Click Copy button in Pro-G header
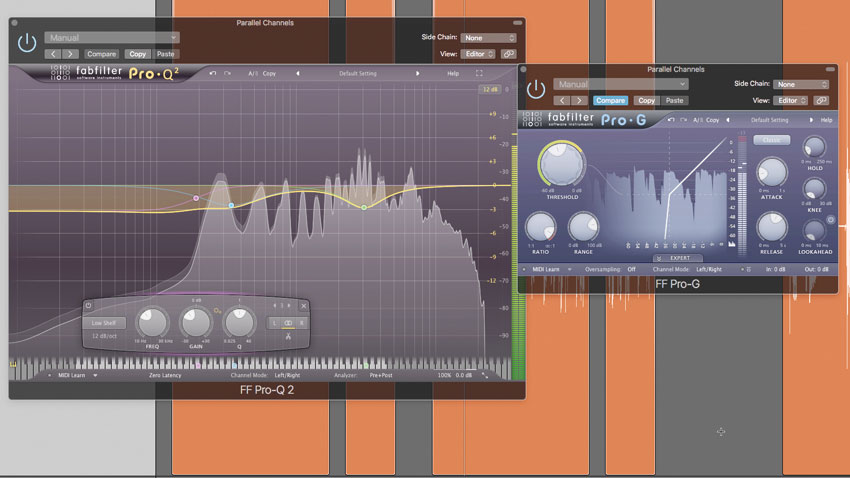 pos(646,100)
